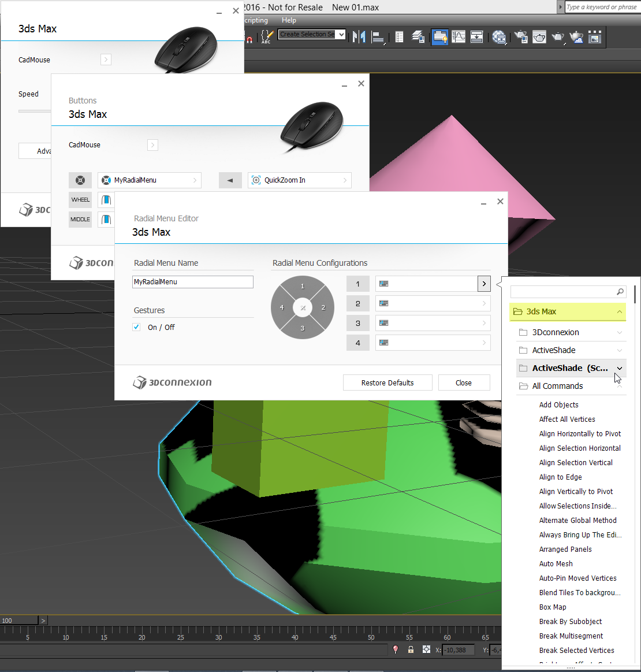Image resolution: width=641 pixels, height=672 pixels.
Task: Click frame 30 on the timeline ruler
Action: pos(218,637)
